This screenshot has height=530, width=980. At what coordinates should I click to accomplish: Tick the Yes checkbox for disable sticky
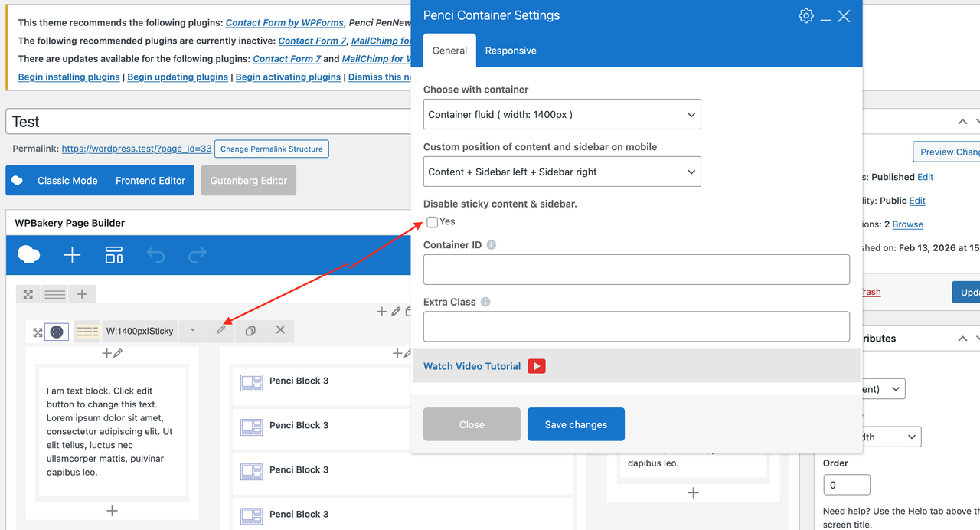coord(433,222)
